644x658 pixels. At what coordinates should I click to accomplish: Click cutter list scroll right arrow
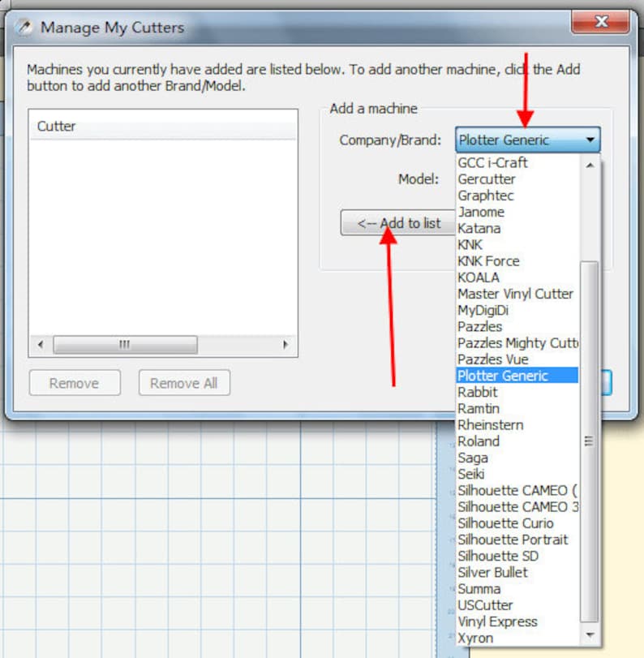pos(286,345)
